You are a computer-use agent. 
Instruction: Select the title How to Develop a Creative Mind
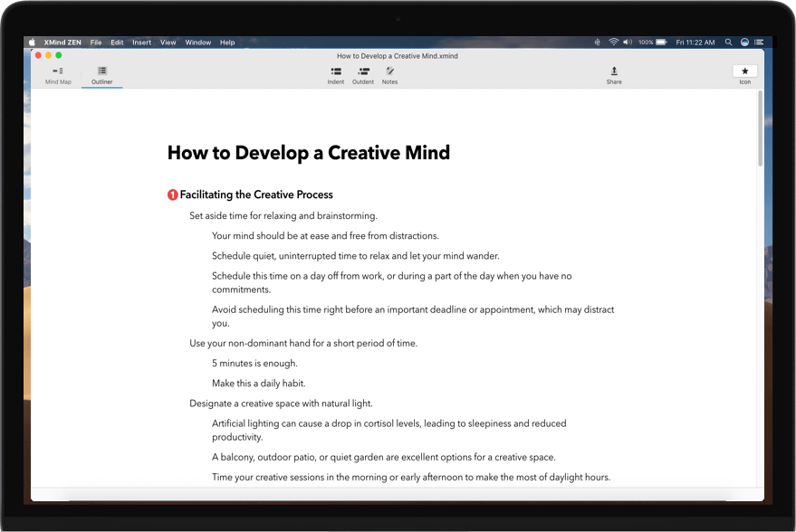click(x=308, y=152)
